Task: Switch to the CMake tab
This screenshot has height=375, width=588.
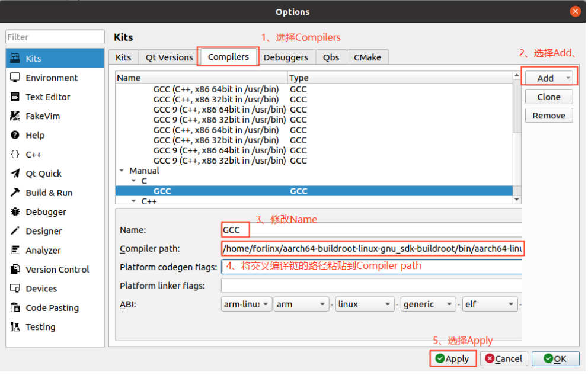Action: [x=367, y=57]
